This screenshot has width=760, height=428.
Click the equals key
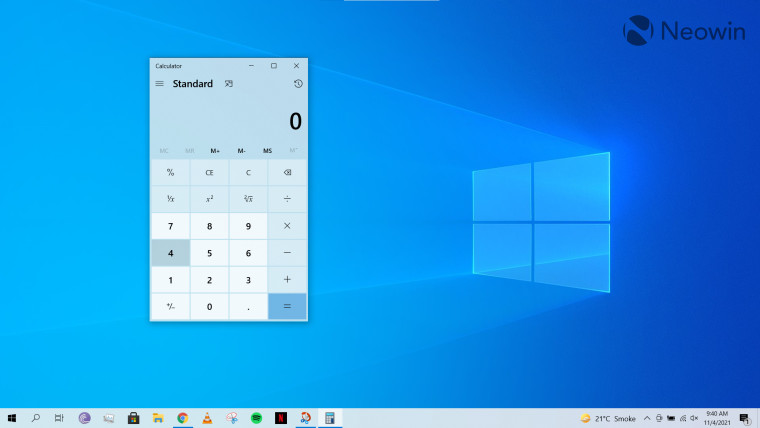click(287, 306)
